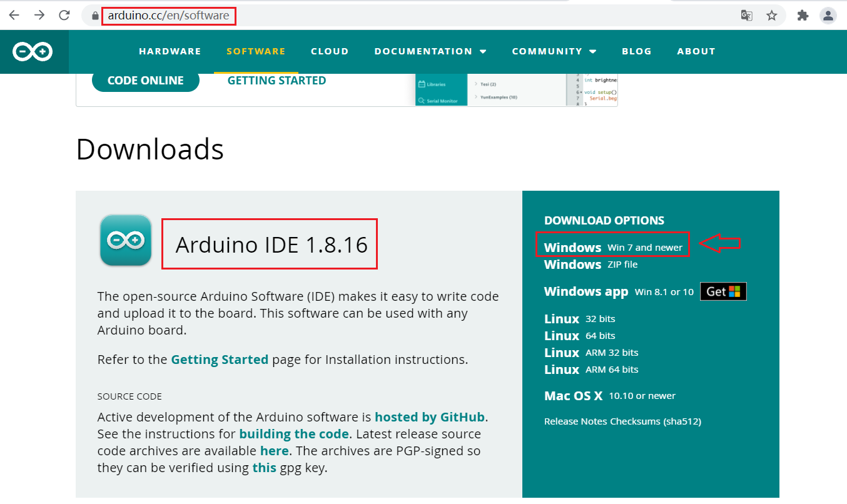Click the Code Online button
The height and width of the screenshot is (504, 847).
(146, 81)
